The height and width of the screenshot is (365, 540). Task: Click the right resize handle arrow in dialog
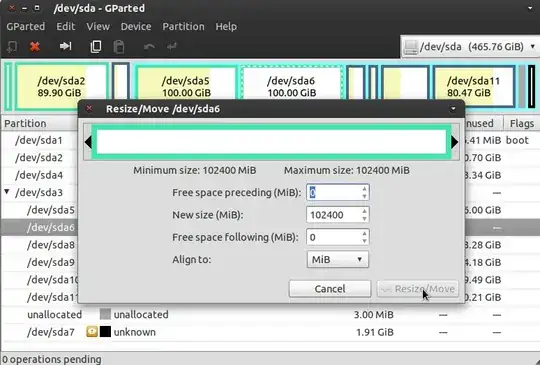[x=455, y=142]
